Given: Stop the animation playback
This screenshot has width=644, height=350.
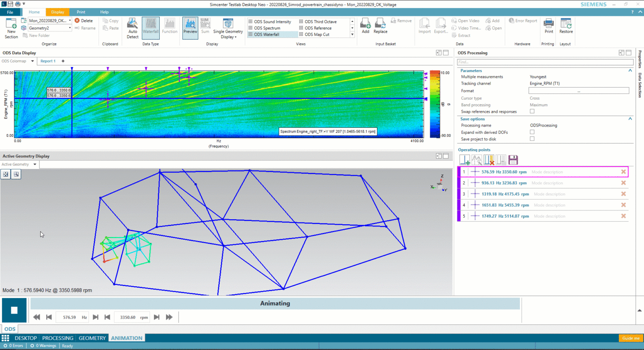Looking at the screenshot, I should pyautogui.click(x=14, y=310).
